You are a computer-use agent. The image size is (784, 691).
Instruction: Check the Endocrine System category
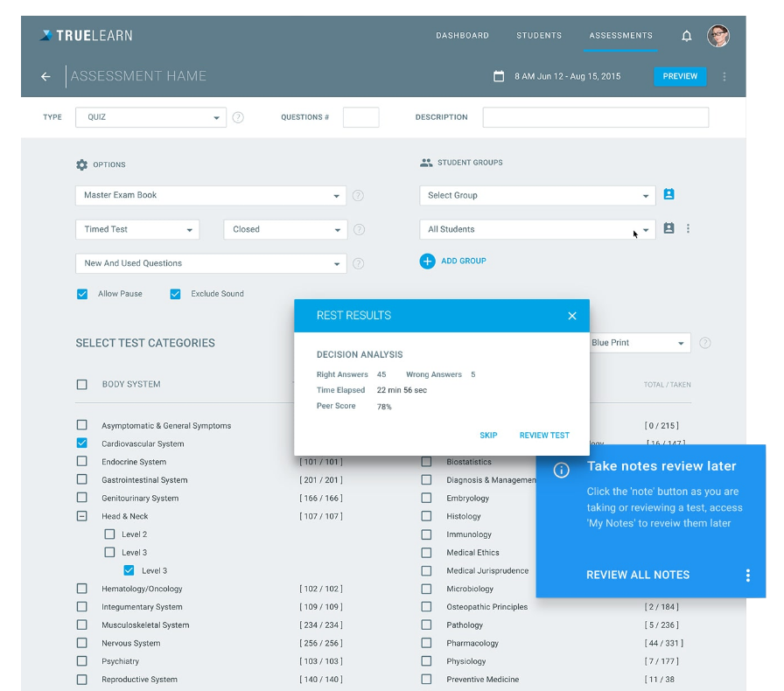tap(82, 462)
